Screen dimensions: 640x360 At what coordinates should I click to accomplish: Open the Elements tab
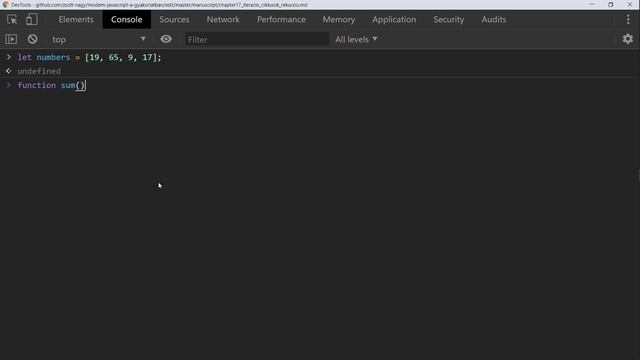pyautogui.click(x=76, y=19)
